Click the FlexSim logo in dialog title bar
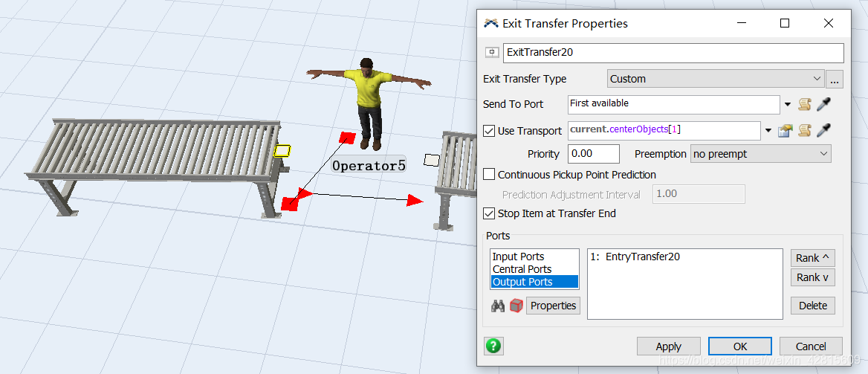Screen dimensions: 868x374 point(490,23)
